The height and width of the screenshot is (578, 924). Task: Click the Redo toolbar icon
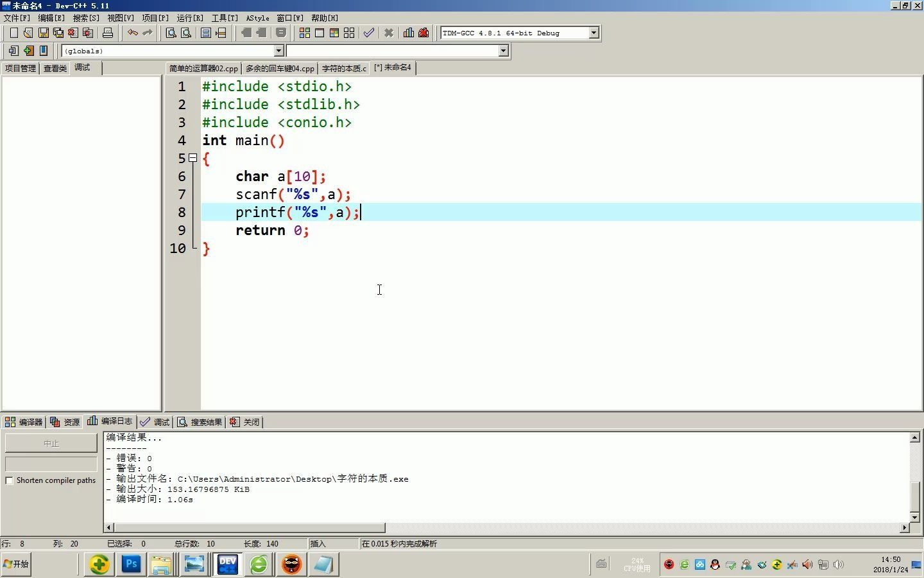point(147,33)
